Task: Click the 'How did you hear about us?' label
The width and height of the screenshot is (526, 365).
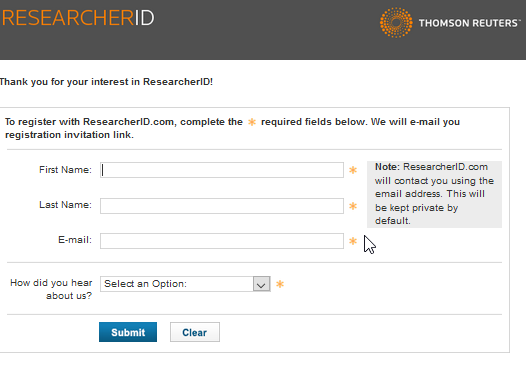Action: 51,289
